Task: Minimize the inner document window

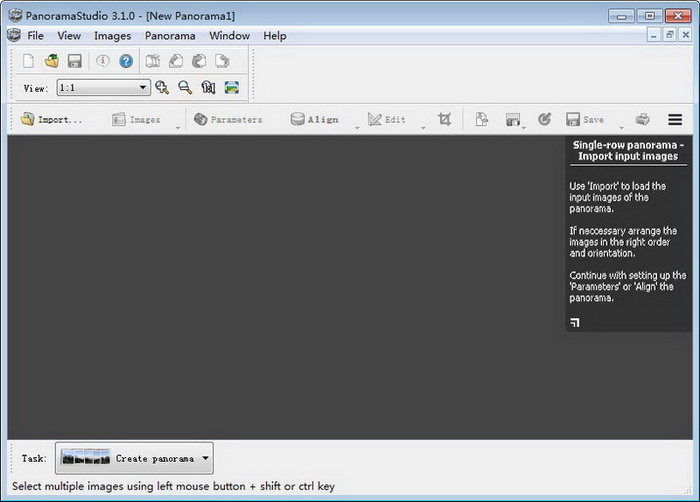Action: [654, 35]
